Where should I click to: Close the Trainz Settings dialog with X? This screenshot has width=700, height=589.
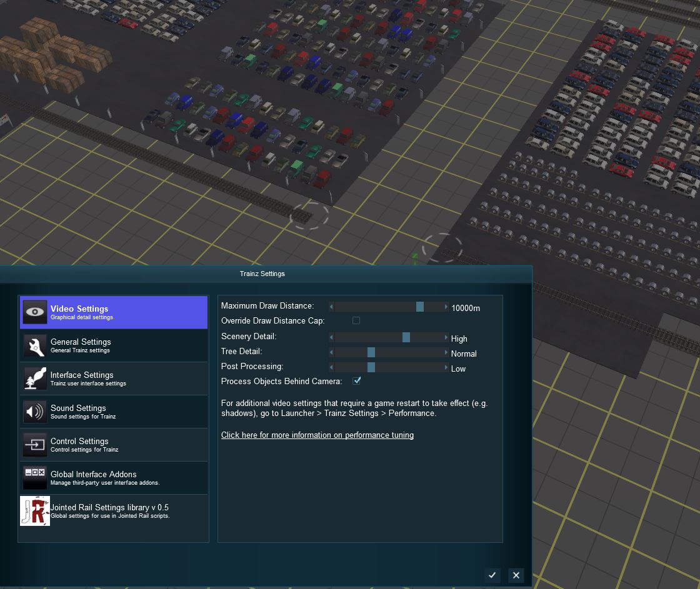pos(516,575)
